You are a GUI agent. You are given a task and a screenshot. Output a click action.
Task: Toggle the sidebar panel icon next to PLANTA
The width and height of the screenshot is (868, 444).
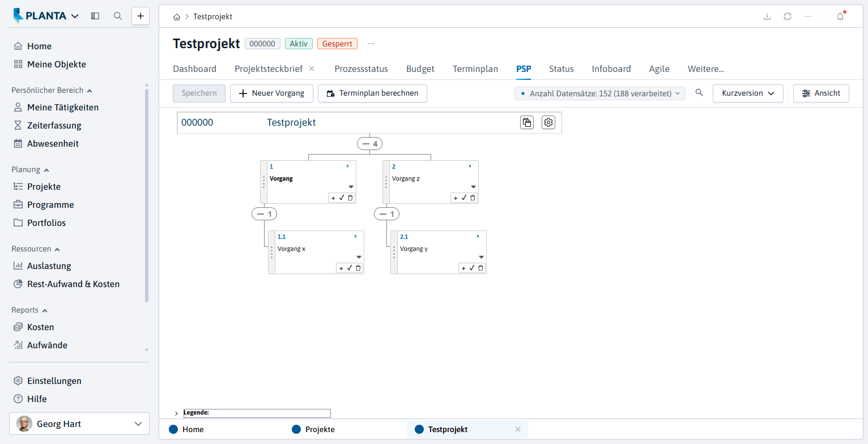pyautogui.click(x=95, y=16)
